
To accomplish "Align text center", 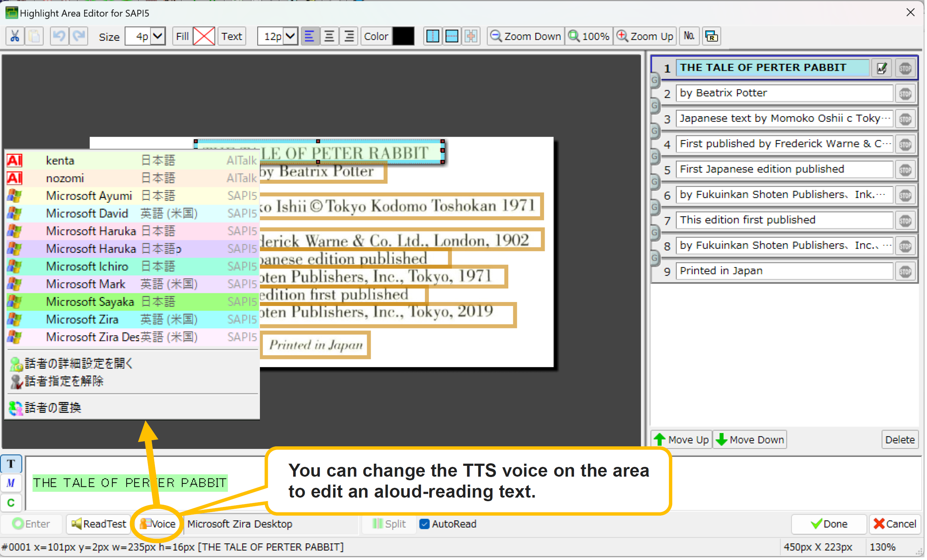I will click(x=329, y=36).
